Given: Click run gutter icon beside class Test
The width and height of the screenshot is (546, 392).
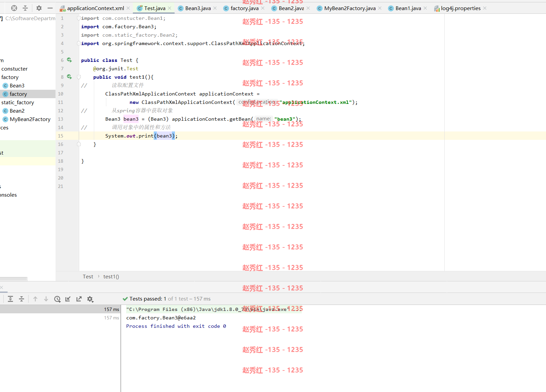Looking at the screenshot, I should point(69,60).
